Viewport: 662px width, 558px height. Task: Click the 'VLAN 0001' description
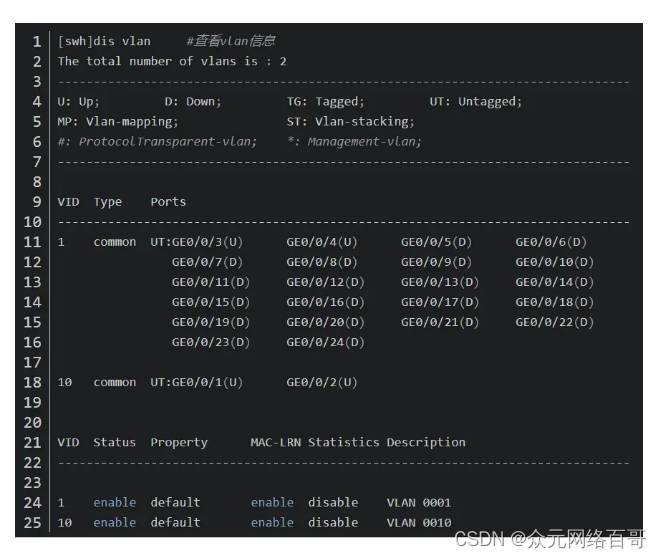tap(419, 503)
